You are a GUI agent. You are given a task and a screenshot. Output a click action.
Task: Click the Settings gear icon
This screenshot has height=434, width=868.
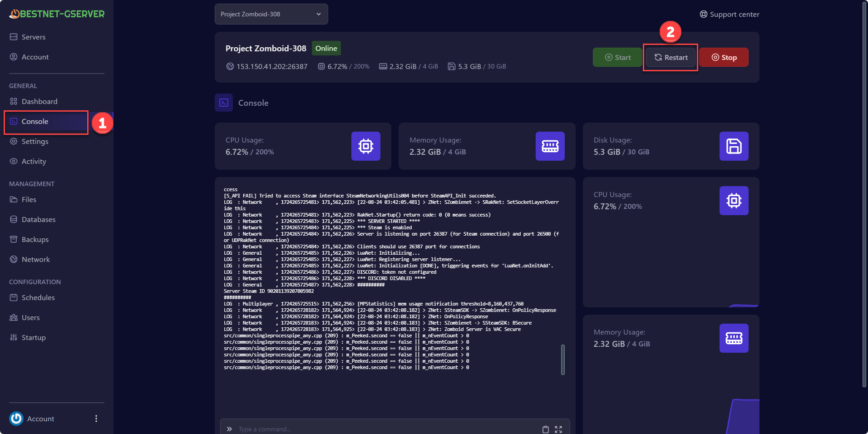(14, 141)
